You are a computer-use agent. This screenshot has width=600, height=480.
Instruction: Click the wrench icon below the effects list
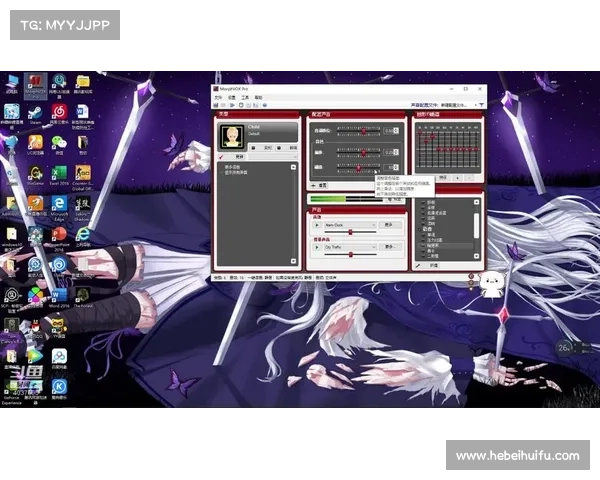pyautogui.click(x=418, y=265)
